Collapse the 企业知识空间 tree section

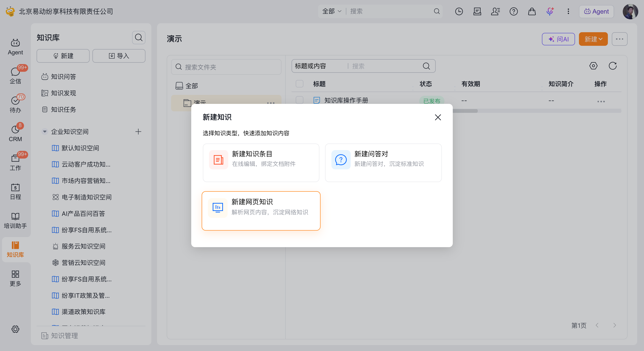pos(45,131)
